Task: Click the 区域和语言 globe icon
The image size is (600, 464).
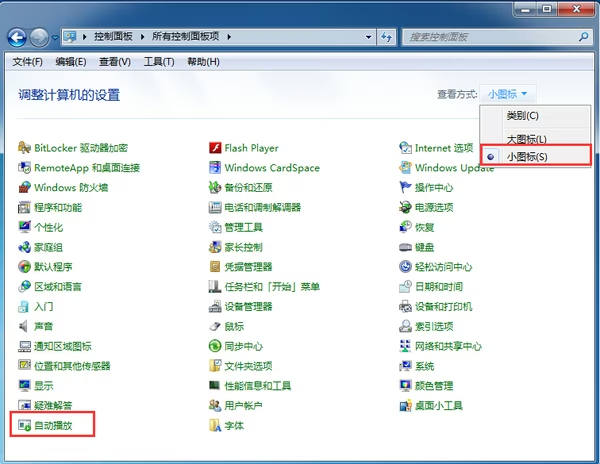Action: [x=24, y=287]
